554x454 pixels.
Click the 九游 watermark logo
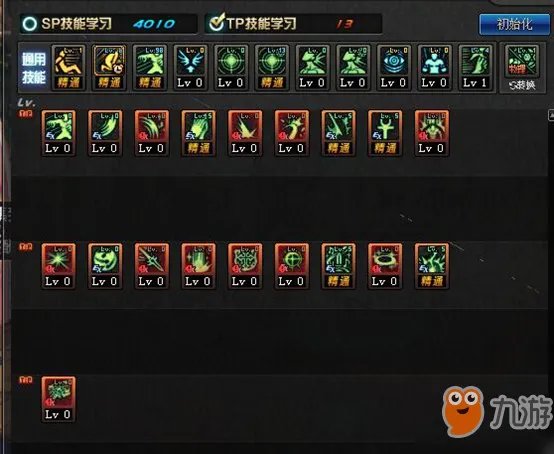coord(497,411)
